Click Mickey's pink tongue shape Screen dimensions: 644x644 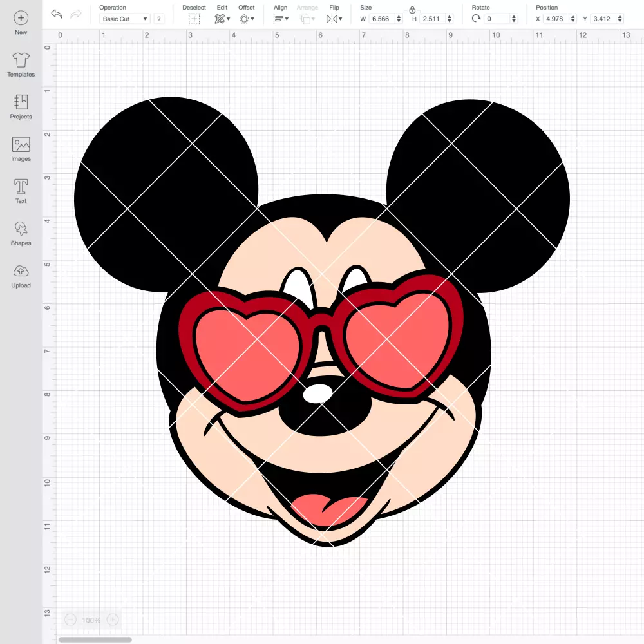click(328, 509)
